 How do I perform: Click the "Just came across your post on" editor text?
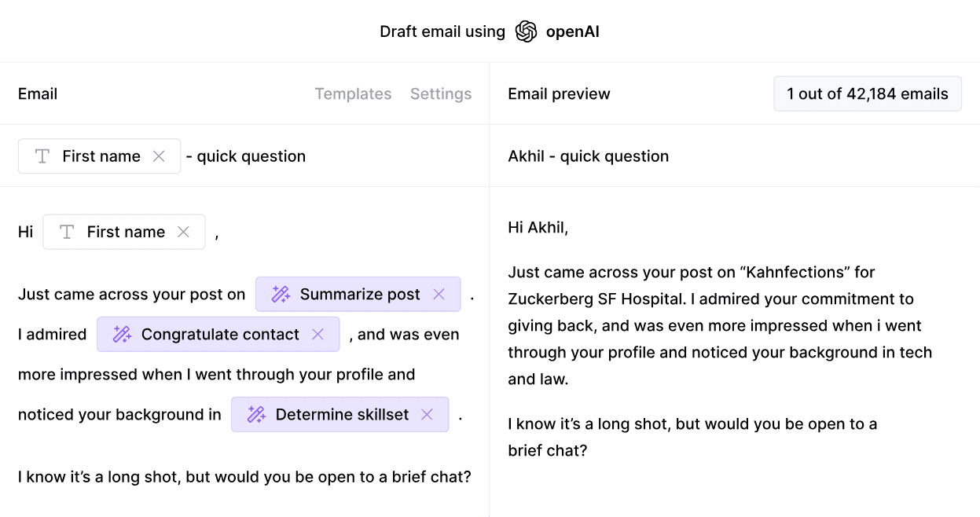coord(132,295)
